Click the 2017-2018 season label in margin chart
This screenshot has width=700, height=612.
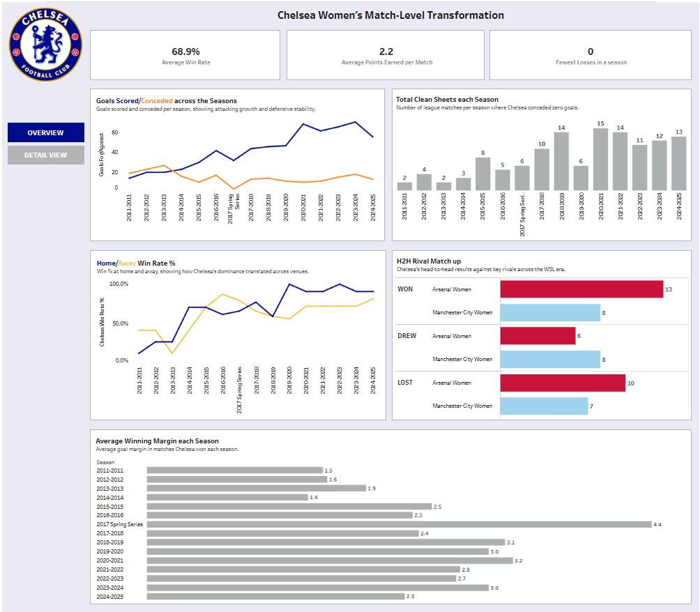click(x=110, y=533)
